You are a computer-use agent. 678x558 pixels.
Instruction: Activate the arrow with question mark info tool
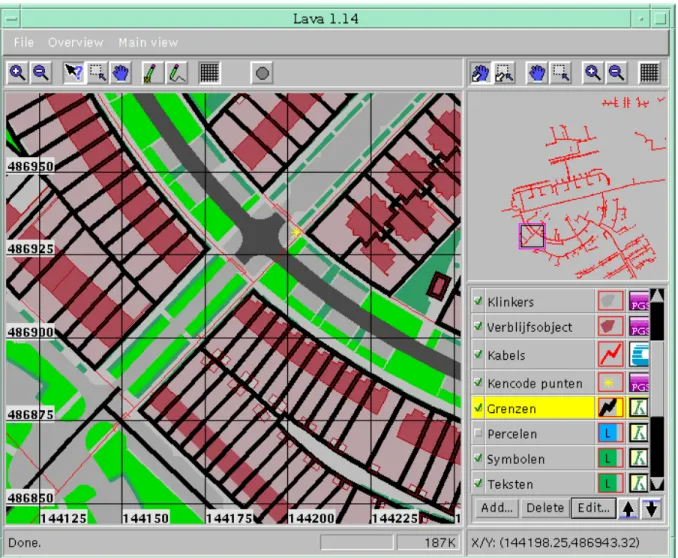click(x=74, y=73)
